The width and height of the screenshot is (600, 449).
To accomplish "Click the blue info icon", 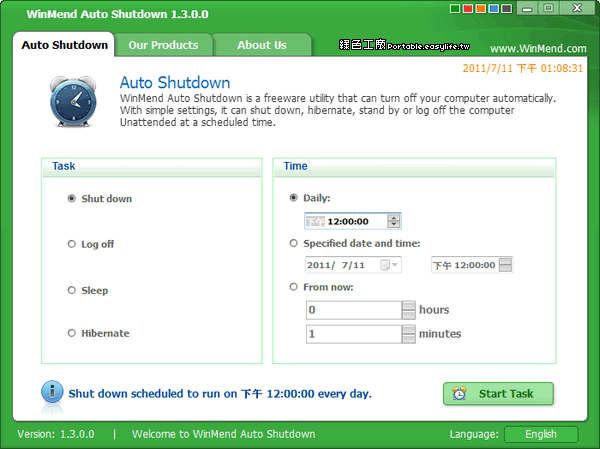I will [52, 392].
